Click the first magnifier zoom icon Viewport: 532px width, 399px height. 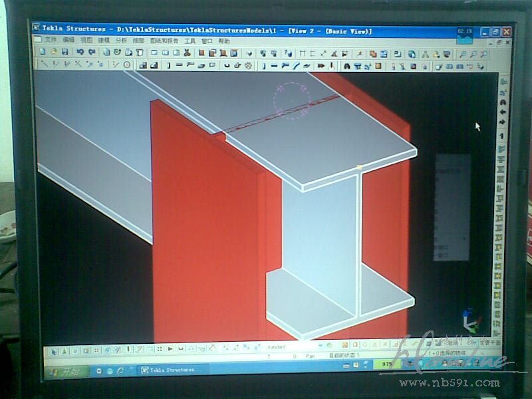462,54
